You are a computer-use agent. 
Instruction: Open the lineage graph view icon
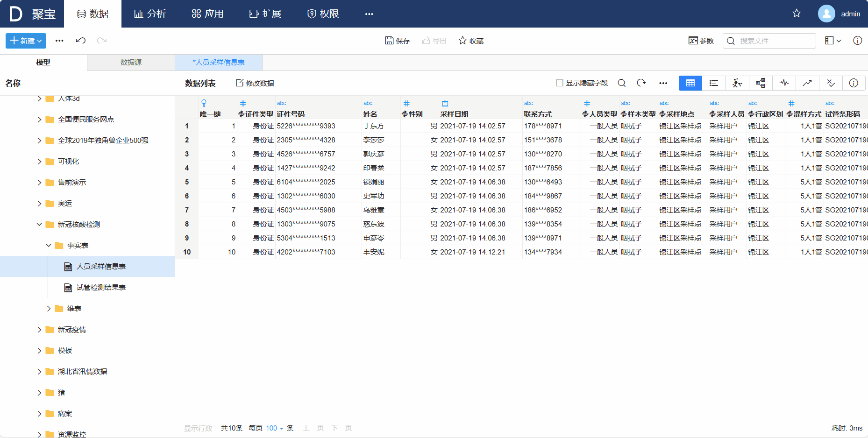pyautogui.click(x=737, y=83)
